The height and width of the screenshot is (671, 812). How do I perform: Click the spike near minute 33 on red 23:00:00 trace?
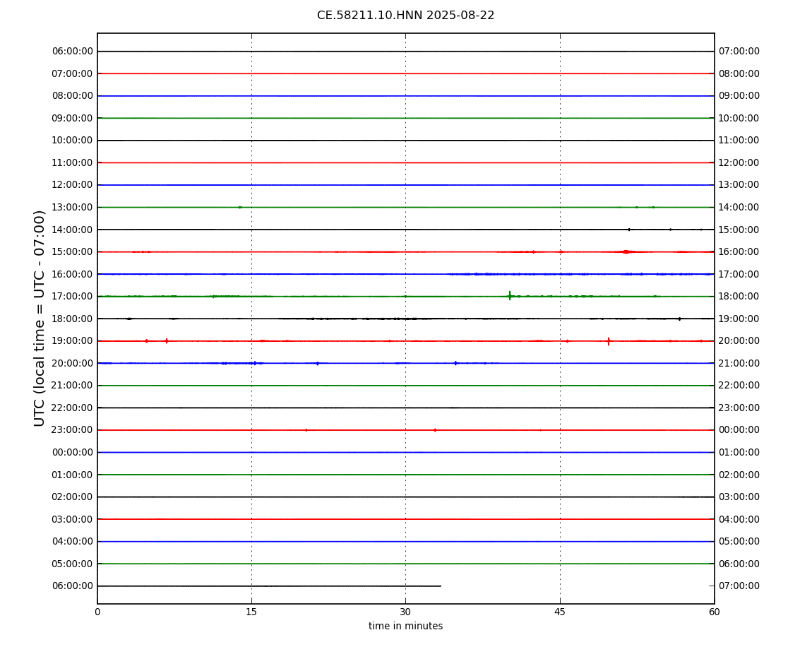click(435, 430)
